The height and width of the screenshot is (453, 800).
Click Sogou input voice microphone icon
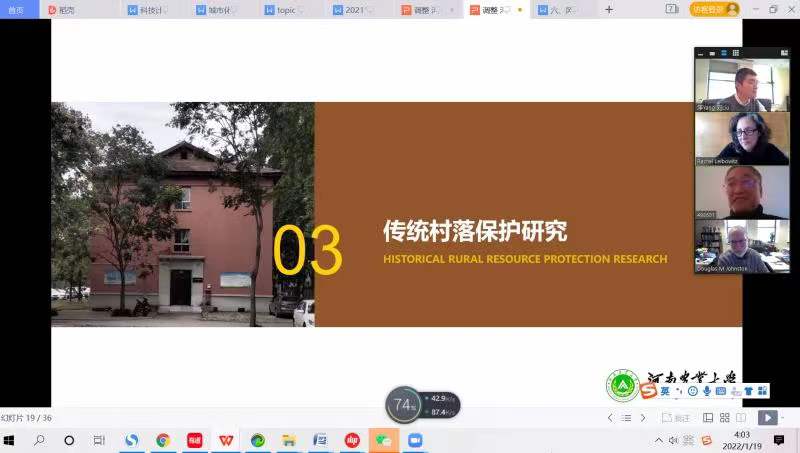pyautogui.click(x=707, y=391)
